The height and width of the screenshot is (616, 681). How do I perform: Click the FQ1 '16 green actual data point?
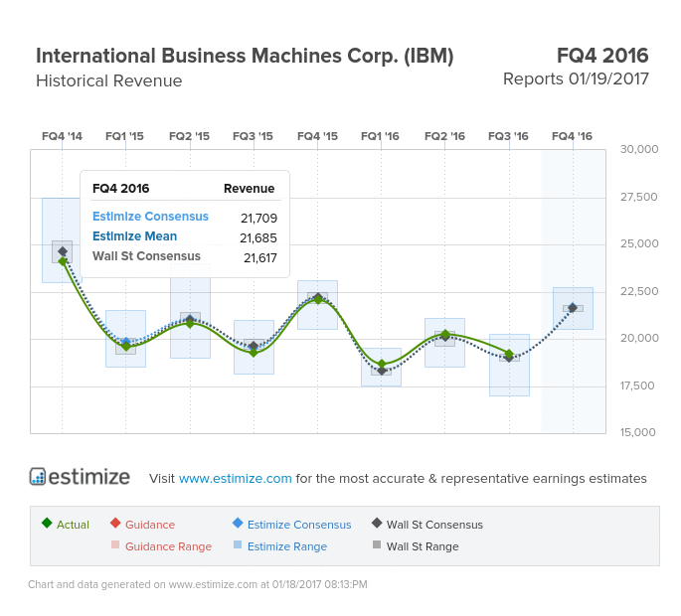(x=382, y=364)
